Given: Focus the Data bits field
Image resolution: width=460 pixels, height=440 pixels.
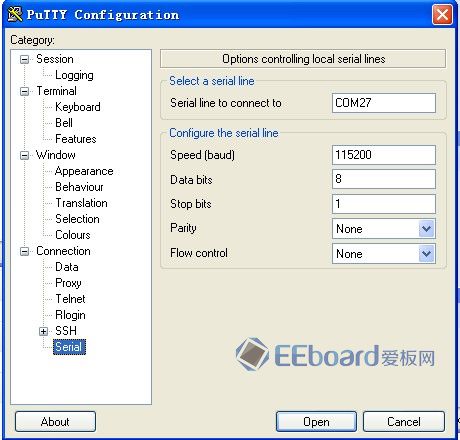Looking at the screenshot, I should pos(384,179).
